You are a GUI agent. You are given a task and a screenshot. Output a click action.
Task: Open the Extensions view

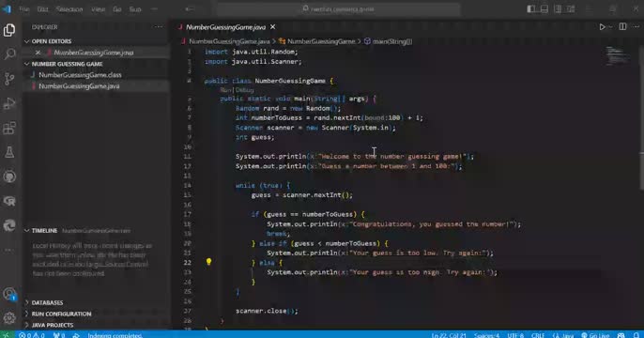9,128
